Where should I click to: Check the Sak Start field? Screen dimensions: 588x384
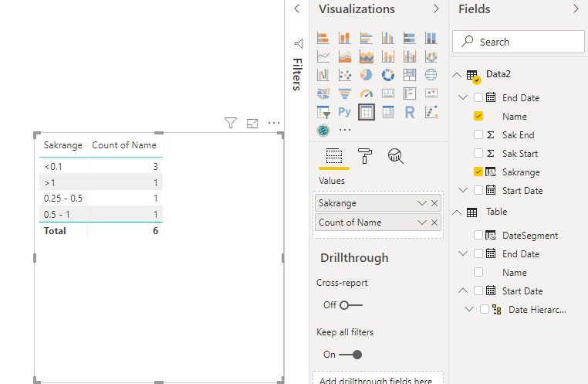478,153
